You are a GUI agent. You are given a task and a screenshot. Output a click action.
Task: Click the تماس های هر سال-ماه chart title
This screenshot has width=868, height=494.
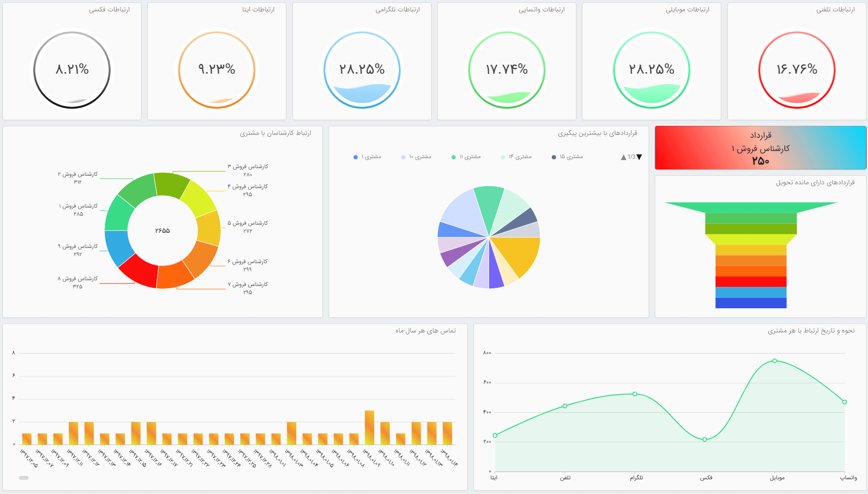point(425,331)
